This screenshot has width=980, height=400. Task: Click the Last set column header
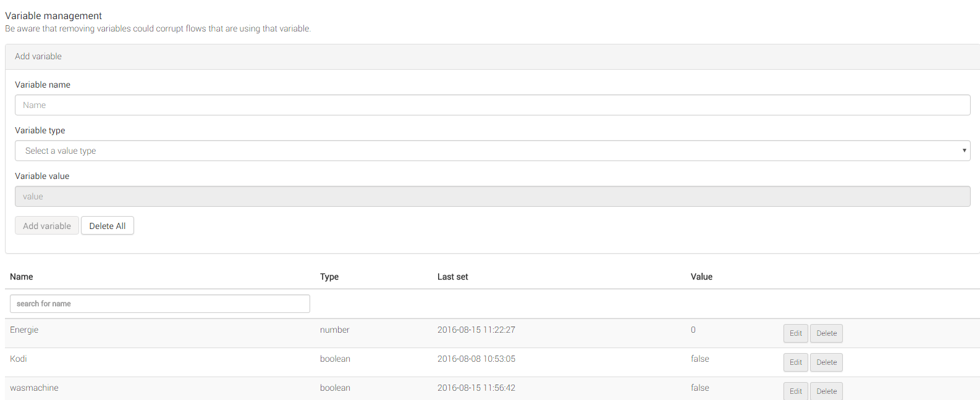453,277
